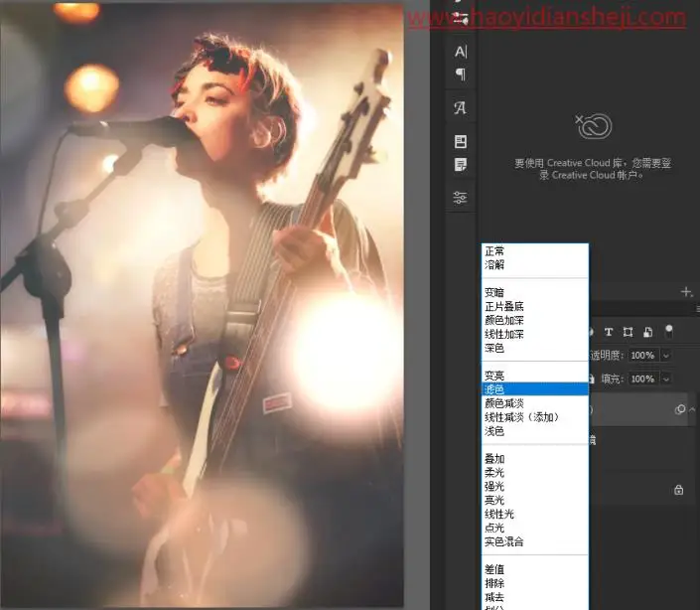Open the Properties panel icon
The width and height of the screenshot is (700, 610).
461,141
